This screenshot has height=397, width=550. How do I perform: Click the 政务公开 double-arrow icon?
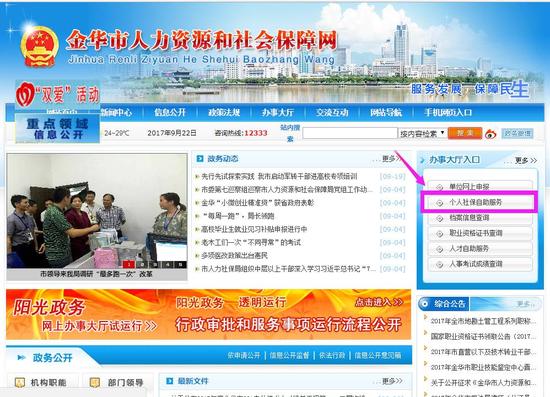(22, 358)
